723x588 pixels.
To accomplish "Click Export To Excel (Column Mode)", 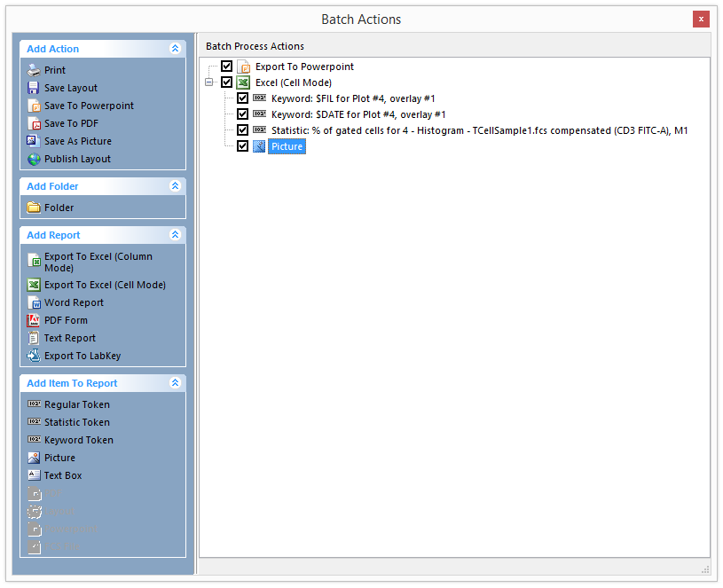I will tap(98, 262).
